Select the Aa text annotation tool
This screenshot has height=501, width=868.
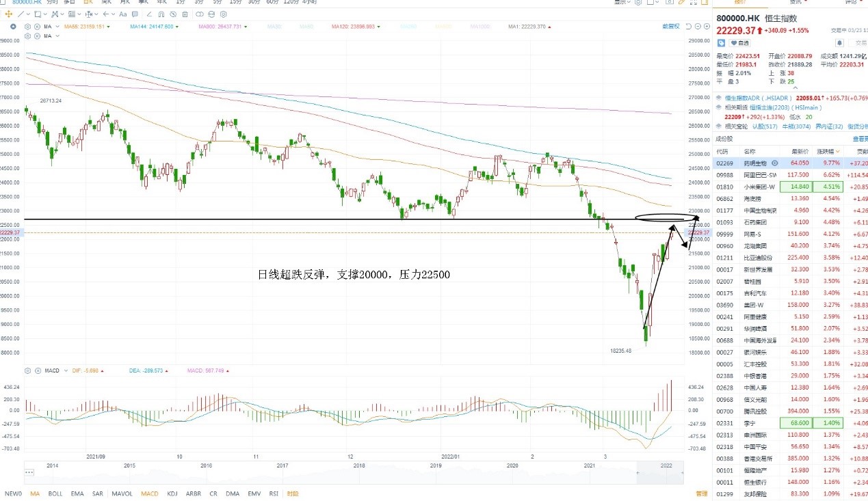[122, 14]
